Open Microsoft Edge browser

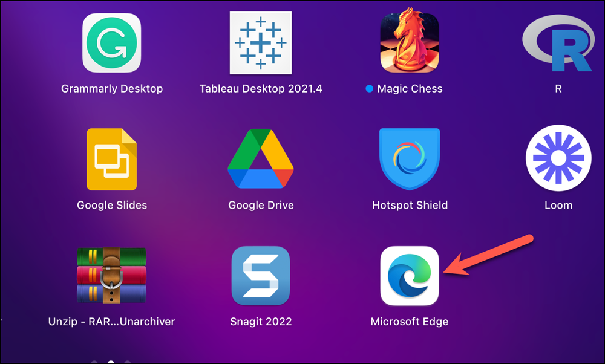point(410,276)
